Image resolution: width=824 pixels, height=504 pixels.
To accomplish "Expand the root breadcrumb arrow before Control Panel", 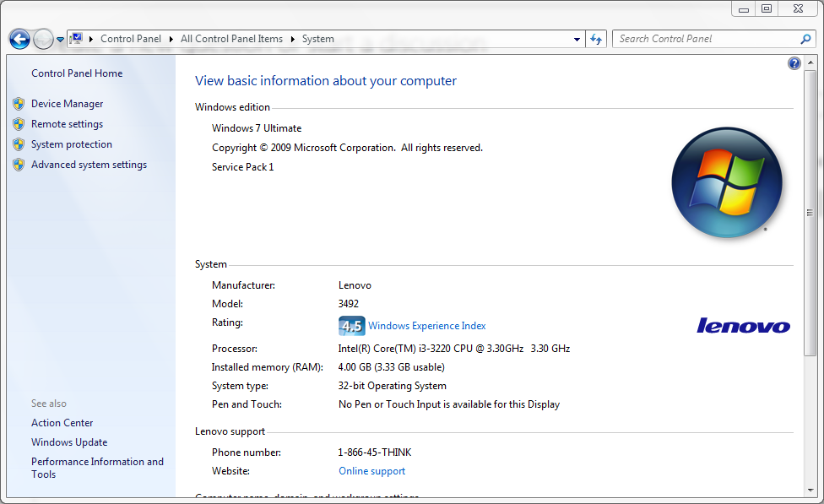I will 91,39.
